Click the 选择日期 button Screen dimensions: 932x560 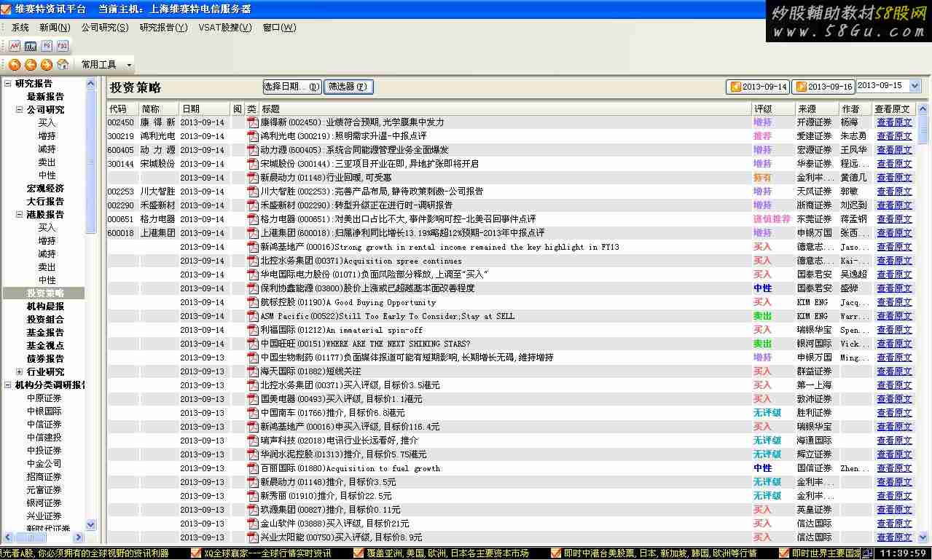291,87
